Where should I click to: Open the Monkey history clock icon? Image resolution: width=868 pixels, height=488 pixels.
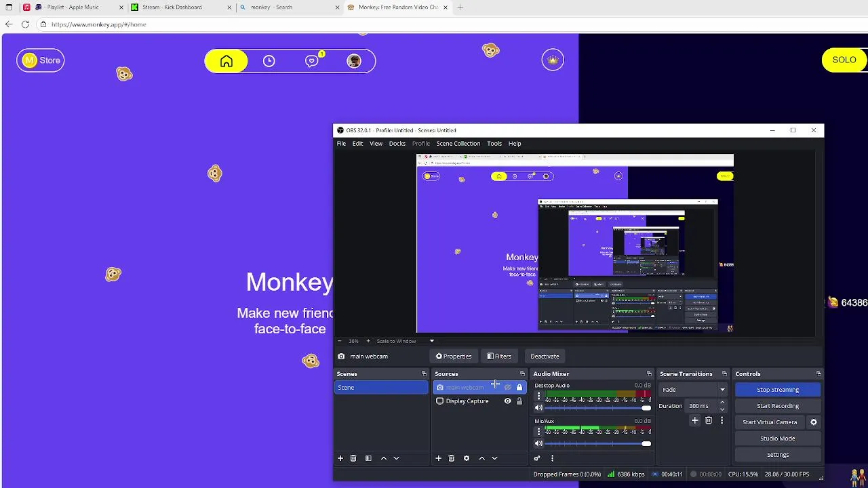[269, 61]
